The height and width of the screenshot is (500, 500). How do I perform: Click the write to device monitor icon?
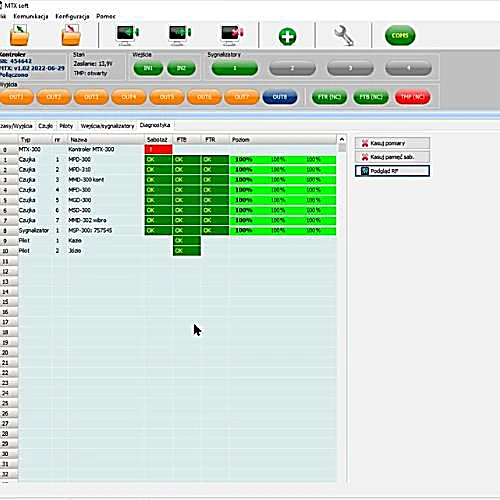point(179,35)
